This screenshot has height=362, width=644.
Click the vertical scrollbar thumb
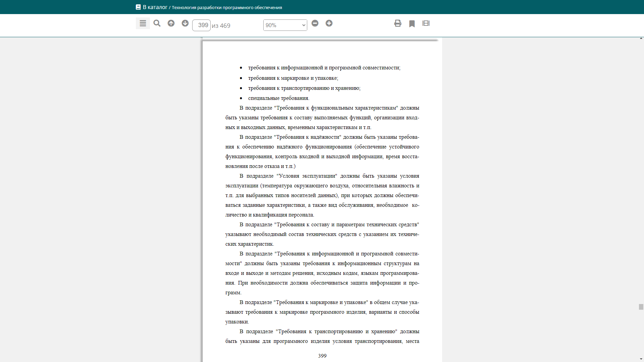pyautogui.click(x=641, y=307)
